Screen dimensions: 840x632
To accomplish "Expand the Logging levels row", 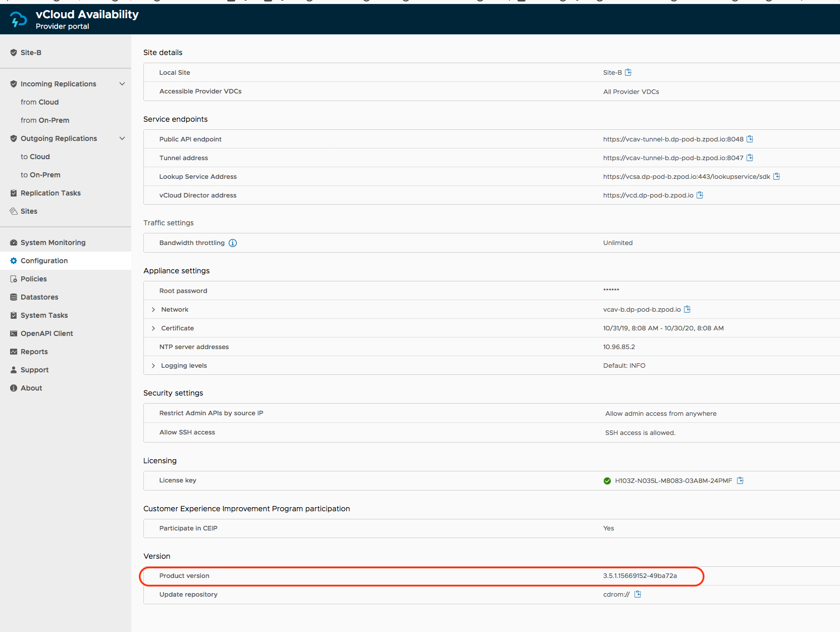I will click(x=153, y=366).
